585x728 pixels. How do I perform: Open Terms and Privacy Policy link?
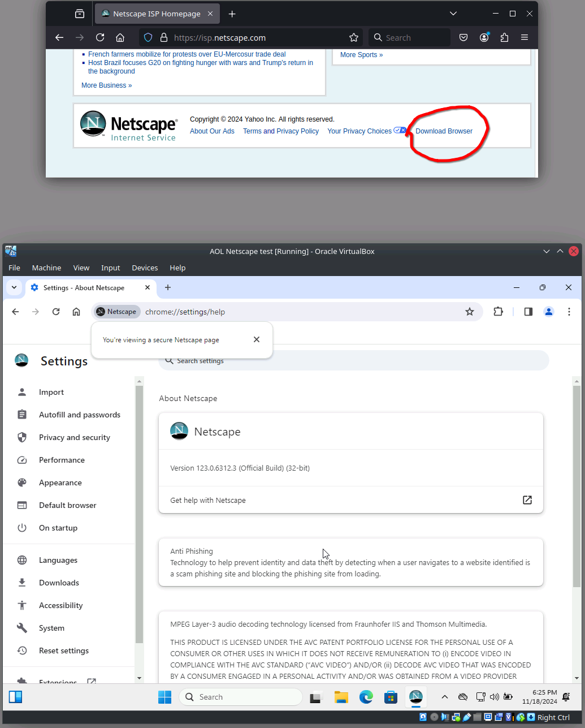281,131
